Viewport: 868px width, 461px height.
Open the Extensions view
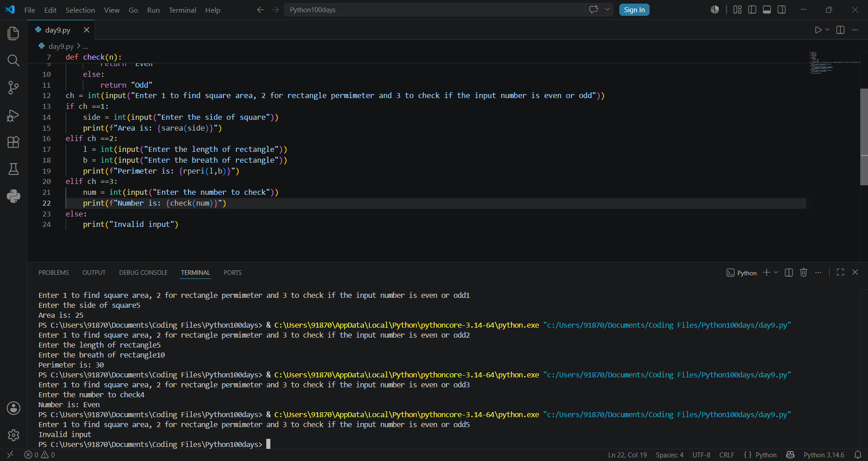14,142
